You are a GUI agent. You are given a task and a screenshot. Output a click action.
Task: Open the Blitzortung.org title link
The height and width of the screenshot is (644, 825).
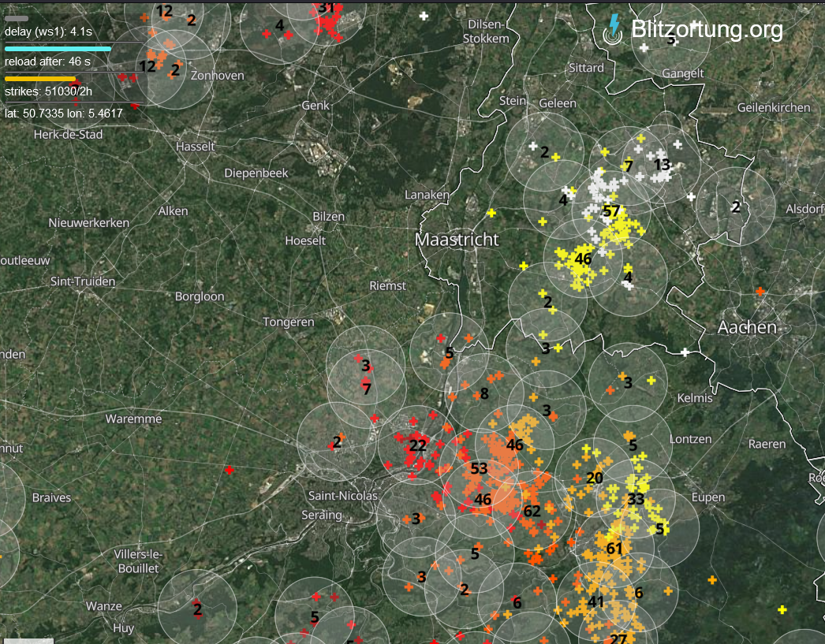tap(707, 29)
